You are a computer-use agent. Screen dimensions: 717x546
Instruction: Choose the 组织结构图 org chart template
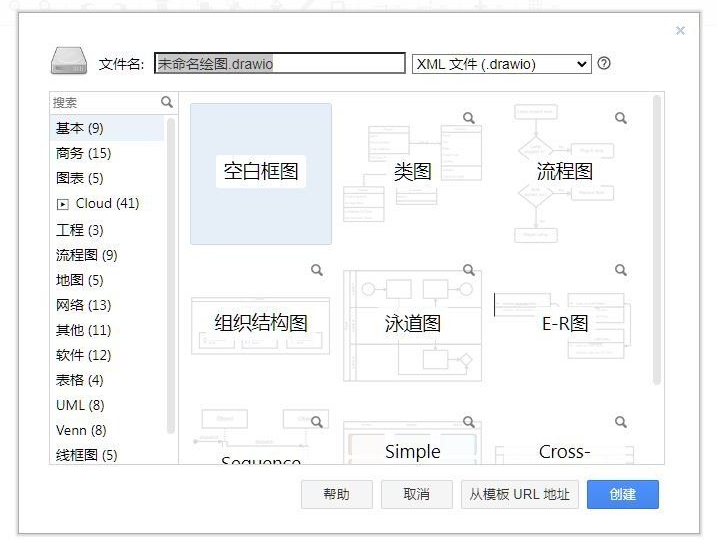click(x=261, y=326)
